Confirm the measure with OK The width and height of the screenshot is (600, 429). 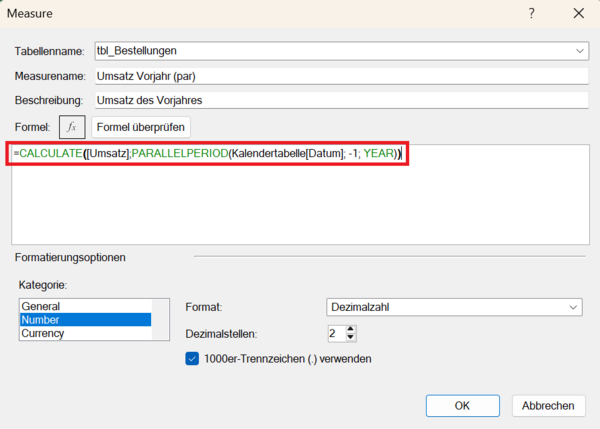click(x=462, y=405)
